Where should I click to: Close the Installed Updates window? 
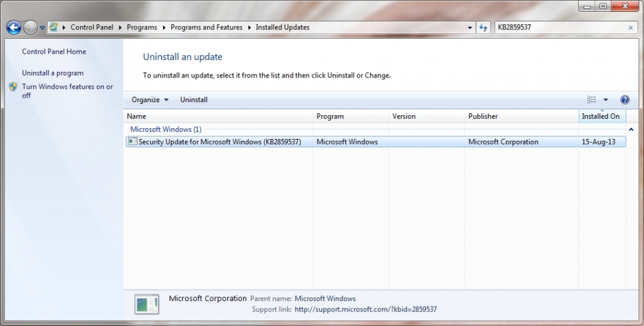tap(625, 6)
